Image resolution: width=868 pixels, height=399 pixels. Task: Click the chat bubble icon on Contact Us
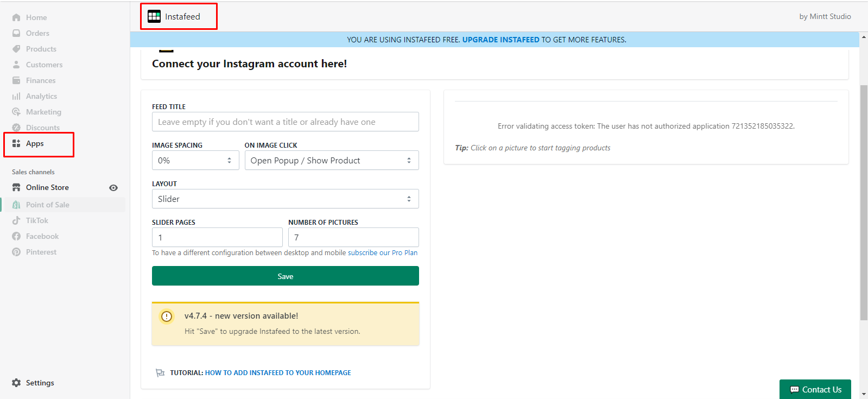[x=795, y=390]
